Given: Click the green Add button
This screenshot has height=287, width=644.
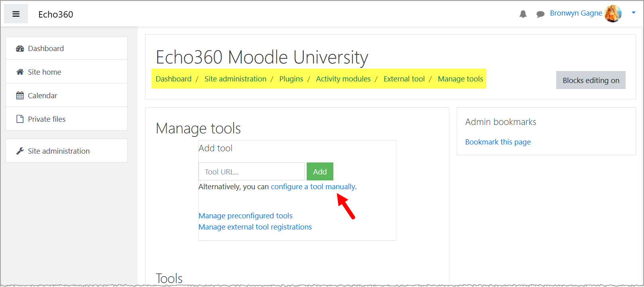Looking at the screenshot, I should (320, 172).
